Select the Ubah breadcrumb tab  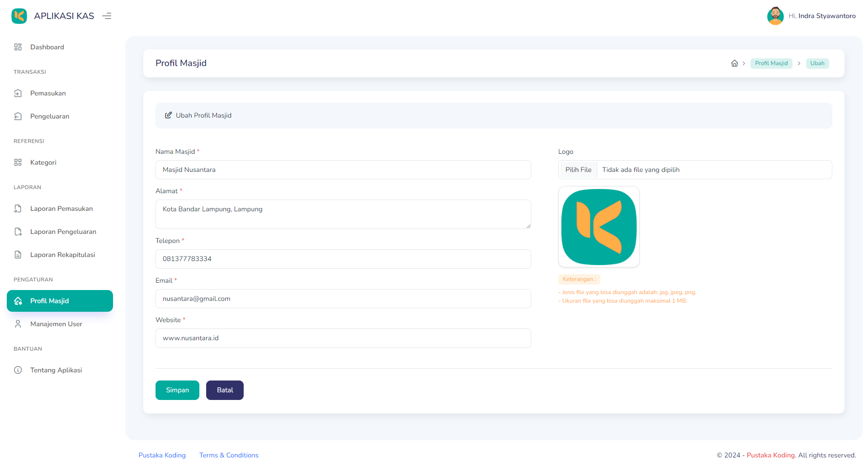pyautogui.click(x=817, y=63)
